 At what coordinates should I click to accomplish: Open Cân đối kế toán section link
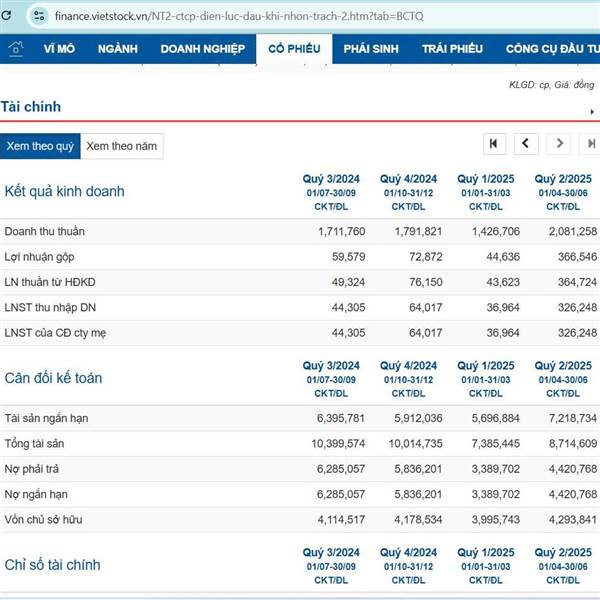54,378
